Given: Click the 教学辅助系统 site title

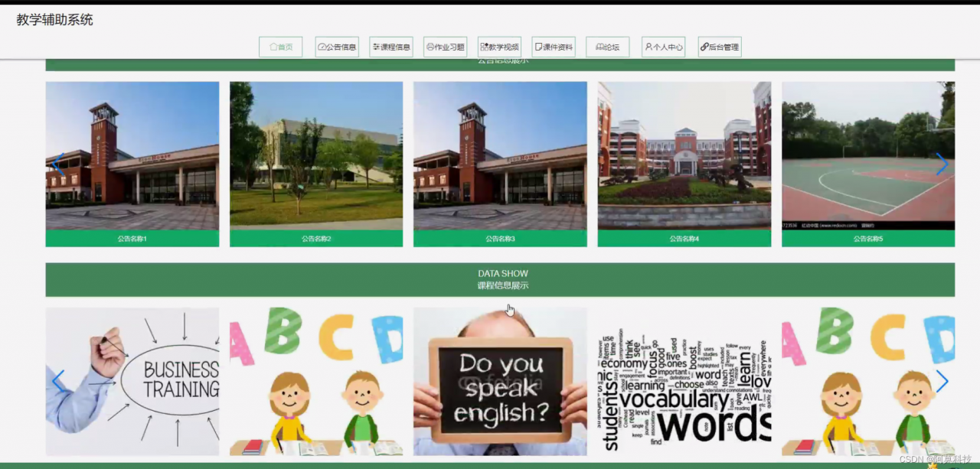Looking at the screenshot, I should 55,20.
